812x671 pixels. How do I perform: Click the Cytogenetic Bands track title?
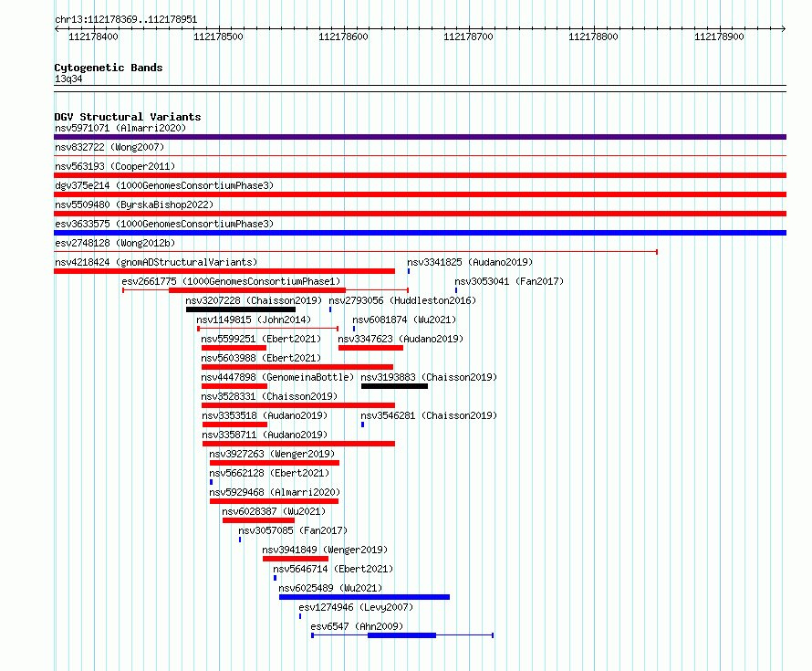(109, 68)
